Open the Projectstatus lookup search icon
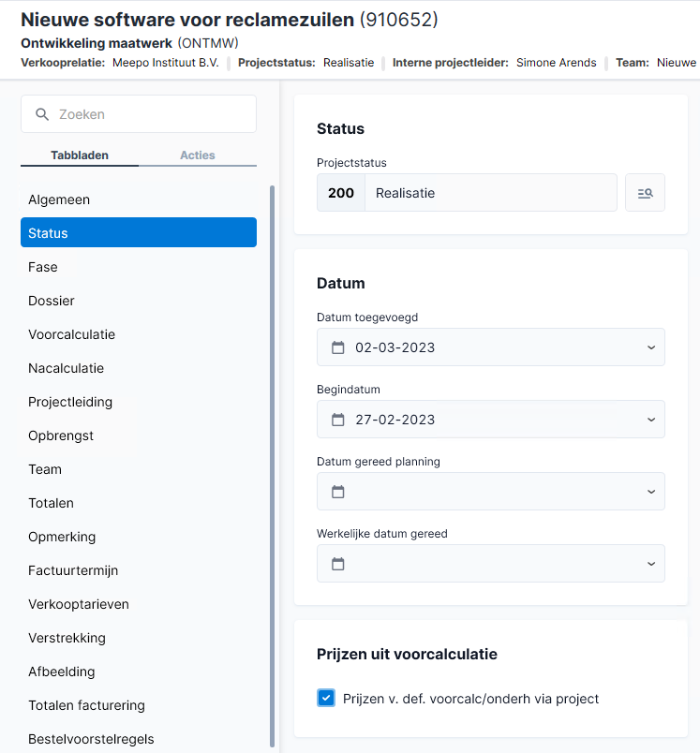The height and width of the screenshot is (753, 700). tap(645, 193)
